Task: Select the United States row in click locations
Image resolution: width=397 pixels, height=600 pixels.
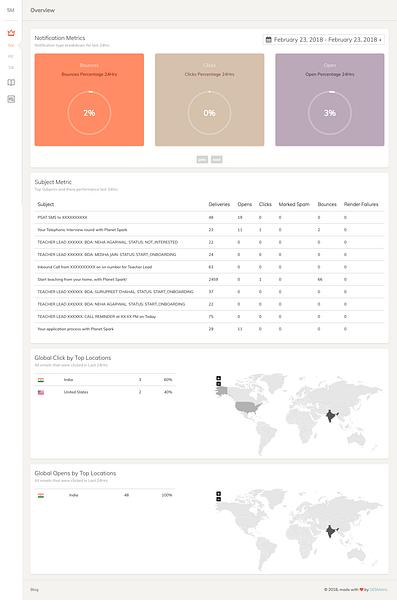Action: pos(105,392)
